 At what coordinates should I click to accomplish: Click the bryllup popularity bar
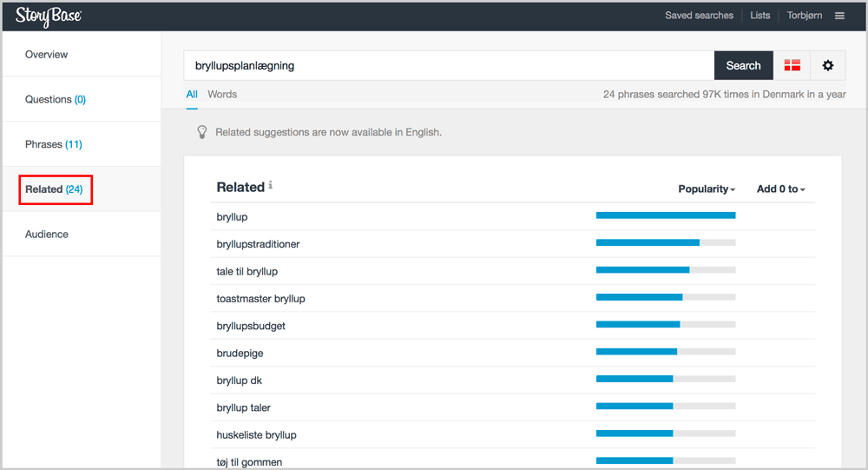point(666,215)
